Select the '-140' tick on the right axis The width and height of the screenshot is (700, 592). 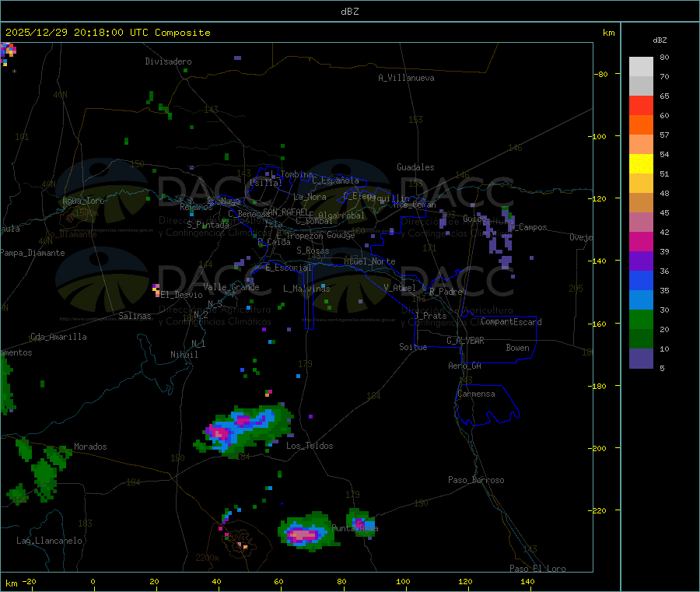pos(599,261)
